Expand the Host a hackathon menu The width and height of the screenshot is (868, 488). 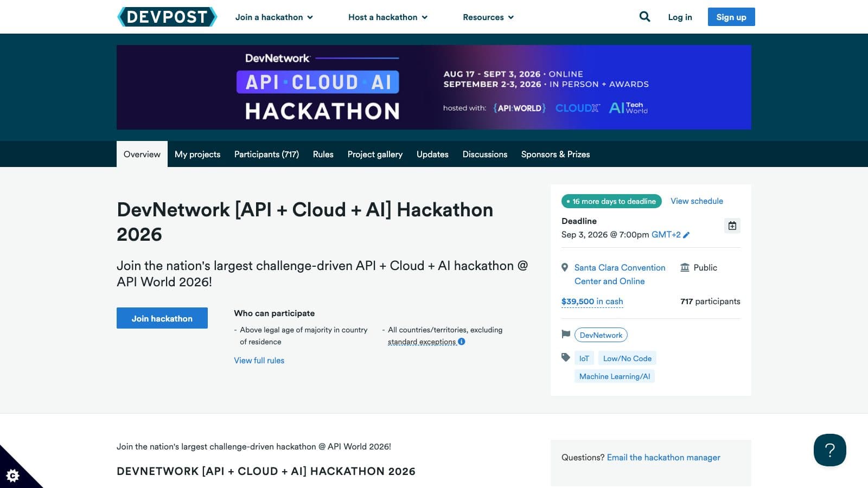point(388,17)
